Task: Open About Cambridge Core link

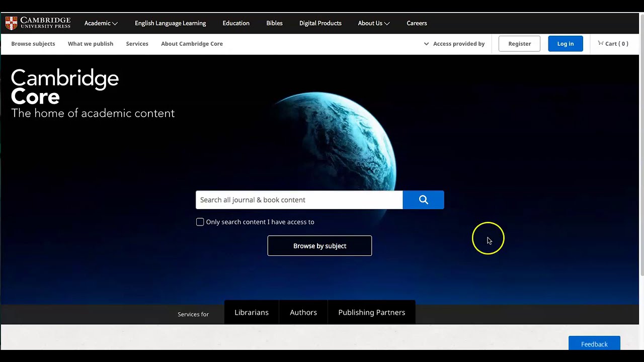Action: (x=192, y=44)
